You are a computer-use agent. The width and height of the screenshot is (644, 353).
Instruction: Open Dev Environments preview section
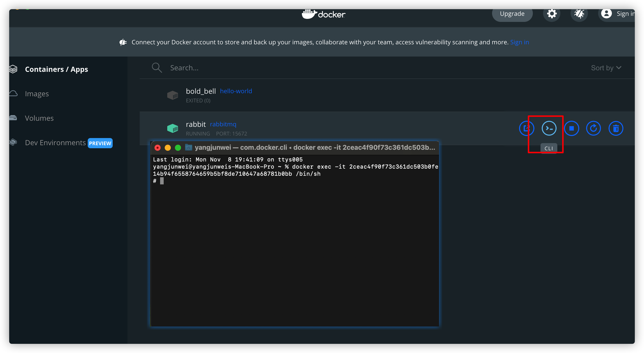coord(55,143)
